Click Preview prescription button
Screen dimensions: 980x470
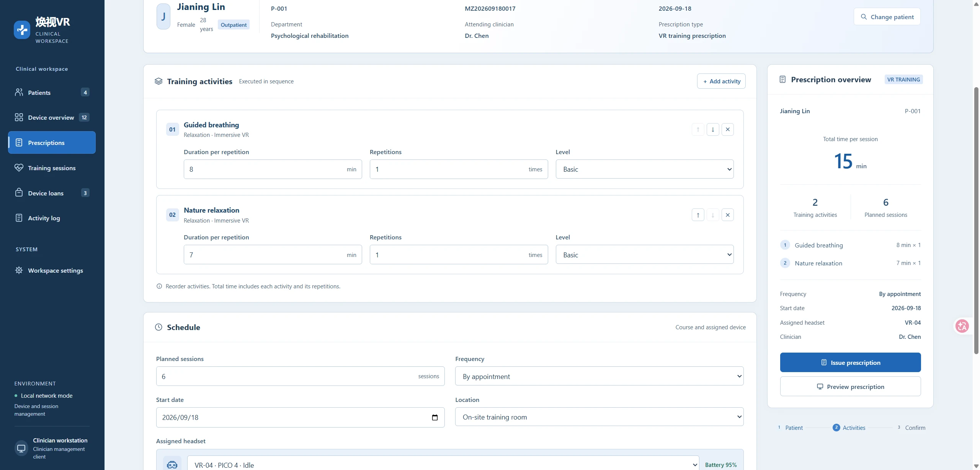click(x=850, y=387)
